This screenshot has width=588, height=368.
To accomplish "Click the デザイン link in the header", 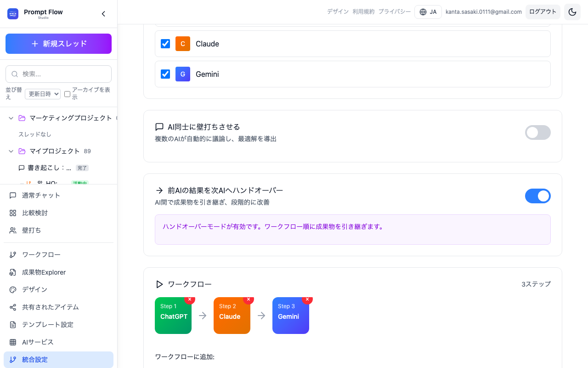I will [x=338, y=12].
